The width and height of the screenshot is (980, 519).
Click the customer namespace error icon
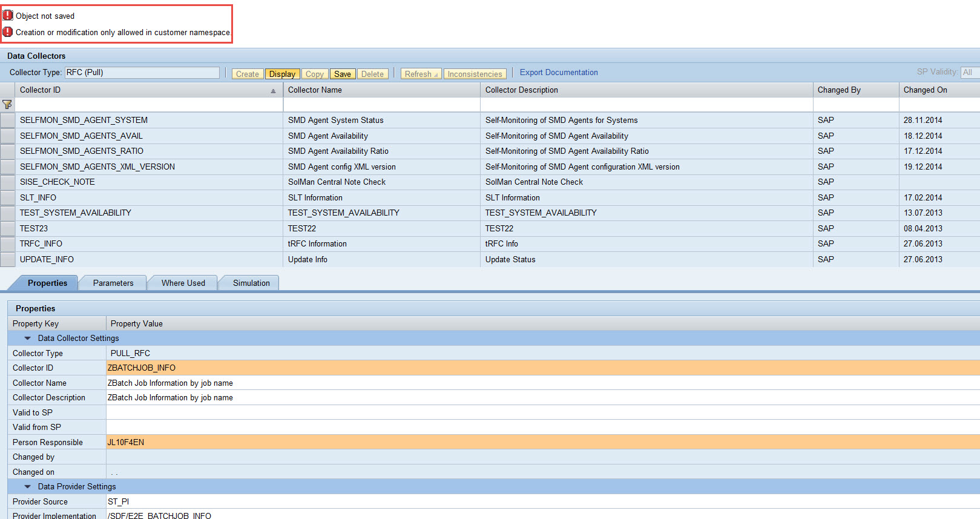point(8,32)
